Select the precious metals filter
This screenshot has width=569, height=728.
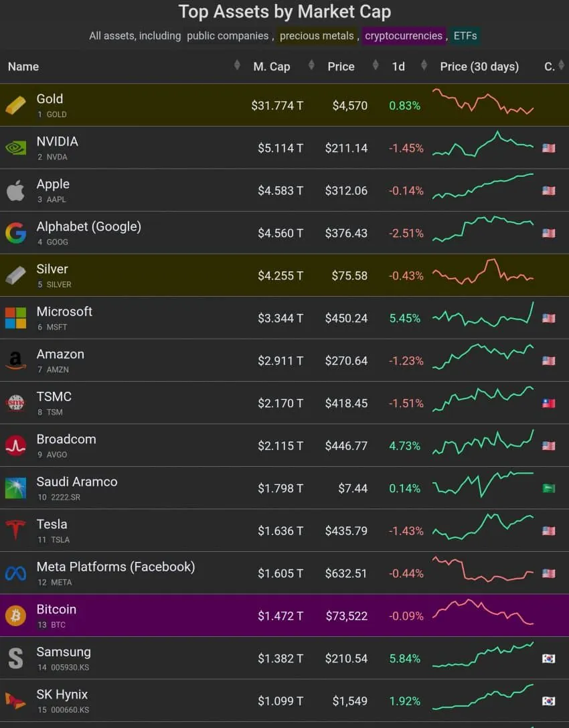(317, 35)
